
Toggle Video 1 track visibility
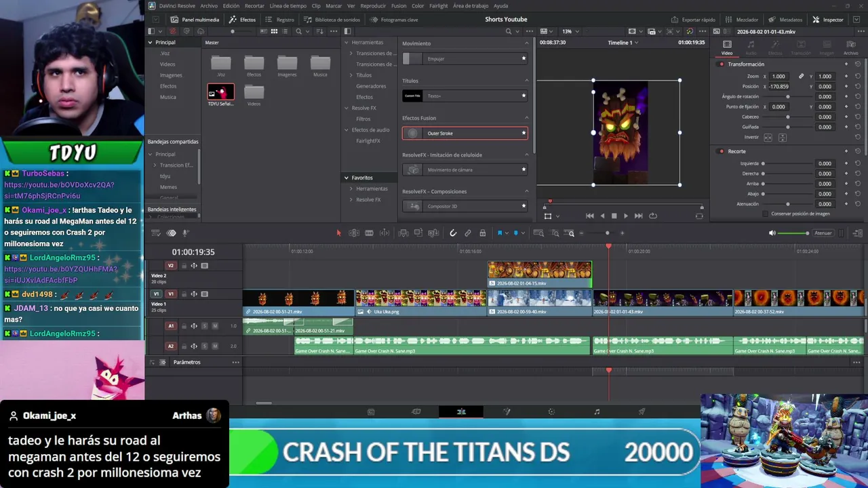(x=205, y=294)
